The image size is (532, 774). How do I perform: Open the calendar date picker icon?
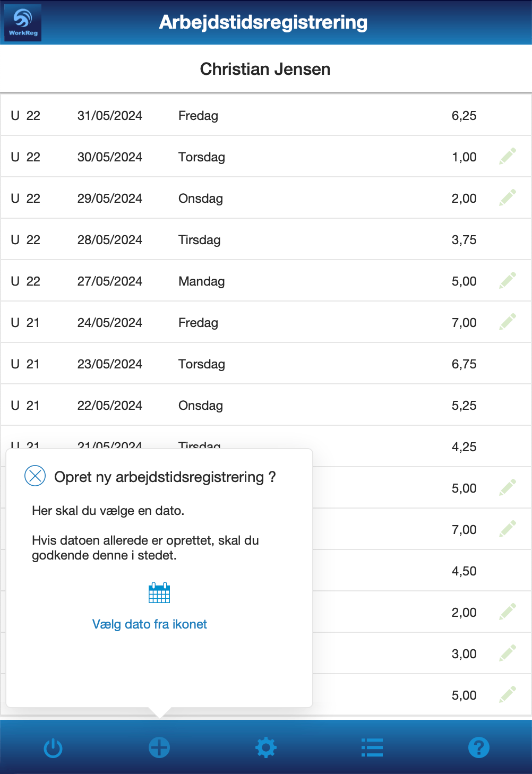(x=159, y=592)
